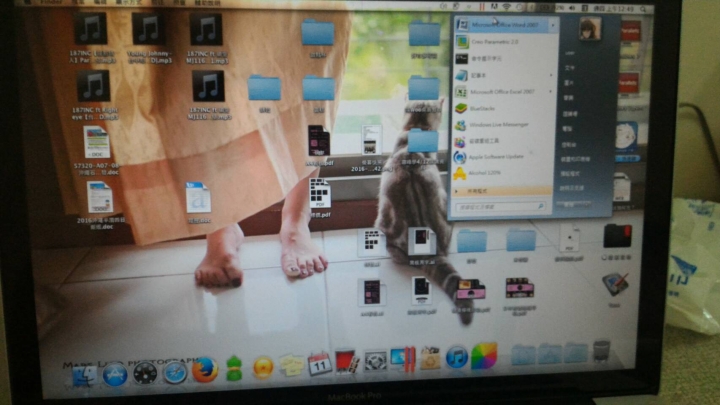Open the orange ball icon in the Dock
This screenshot has width=720, height=405.
tap(264, 368)
